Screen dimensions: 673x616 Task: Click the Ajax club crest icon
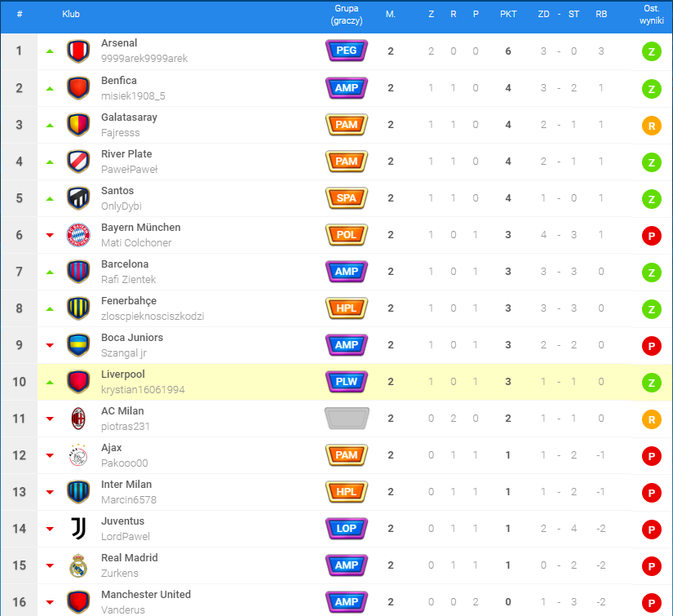[78, 455]
